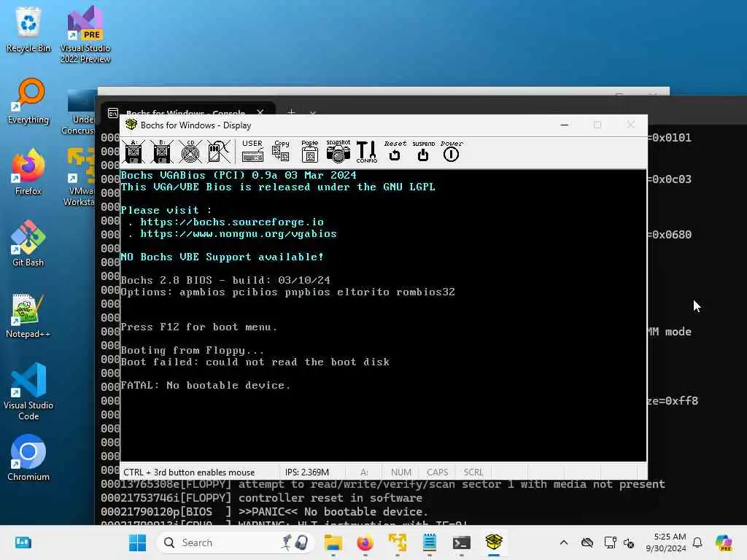Open the Widgets taskbar button
This screenshot has height=560, width=747.
23,542
